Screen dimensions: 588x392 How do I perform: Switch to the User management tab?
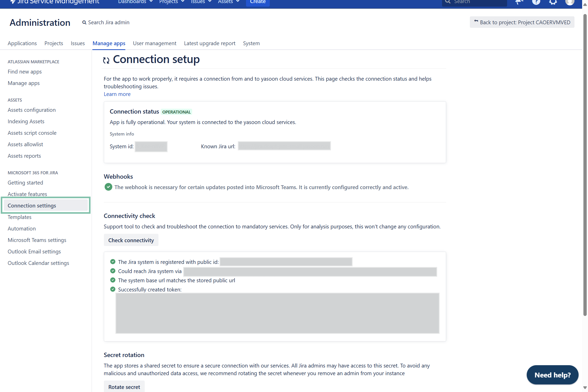tap(154, 43)
